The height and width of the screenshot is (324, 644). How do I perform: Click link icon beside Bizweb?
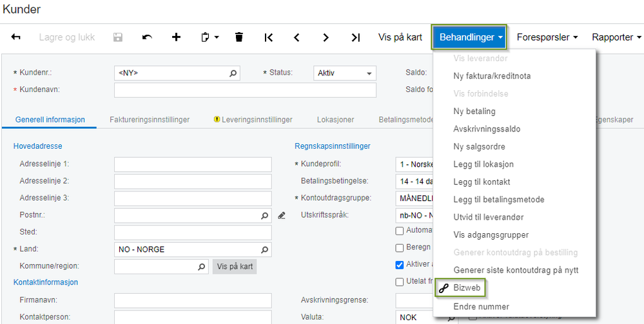443,289
